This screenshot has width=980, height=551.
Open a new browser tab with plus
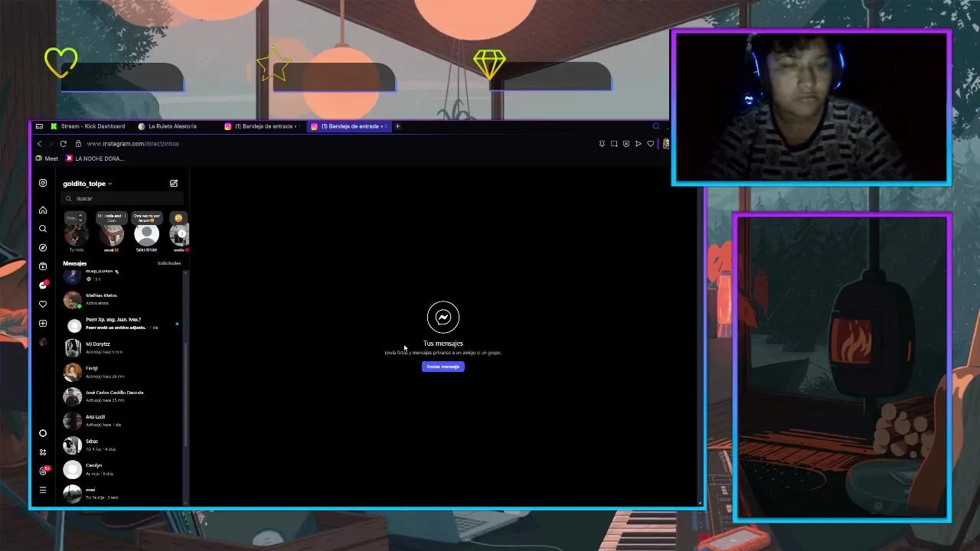(x=397, y=126)
